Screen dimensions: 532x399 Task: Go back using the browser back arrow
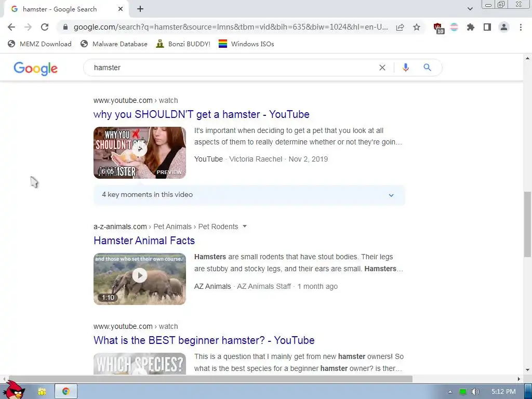(11, 27)
